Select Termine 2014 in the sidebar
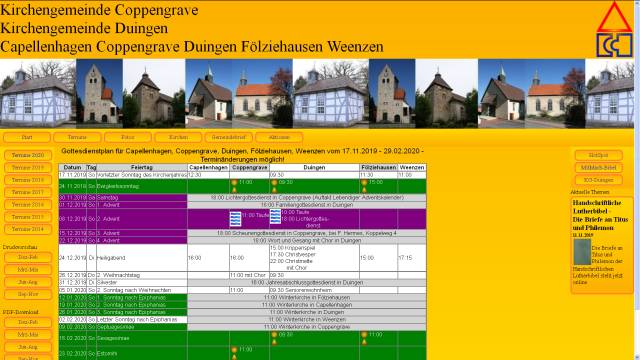Screen dimensions: 640x360 tap(28, 229)
